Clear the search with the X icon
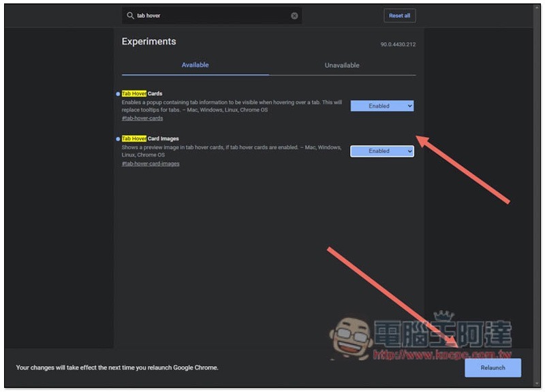545x392 pixels. (294, 16)
